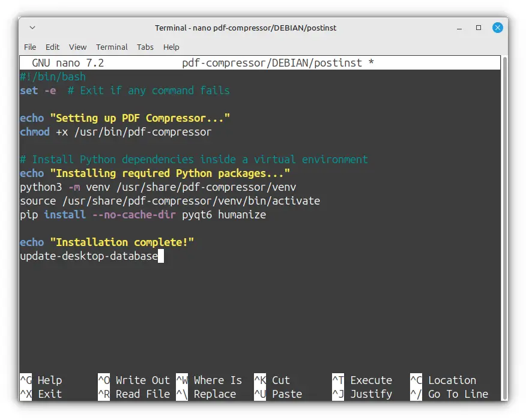Open the Terminal menu
The width and height of the screenshot is (526, 420).
112,47
